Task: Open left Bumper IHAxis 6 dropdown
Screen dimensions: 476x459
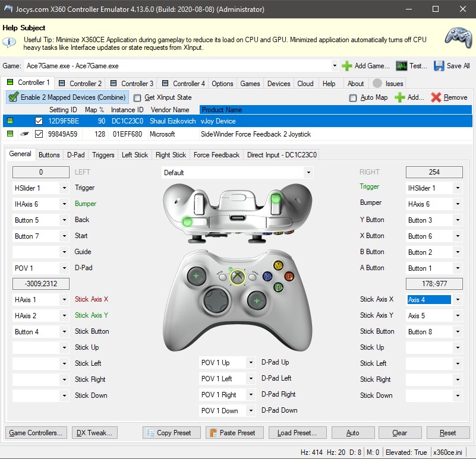Action: (64, 204)
